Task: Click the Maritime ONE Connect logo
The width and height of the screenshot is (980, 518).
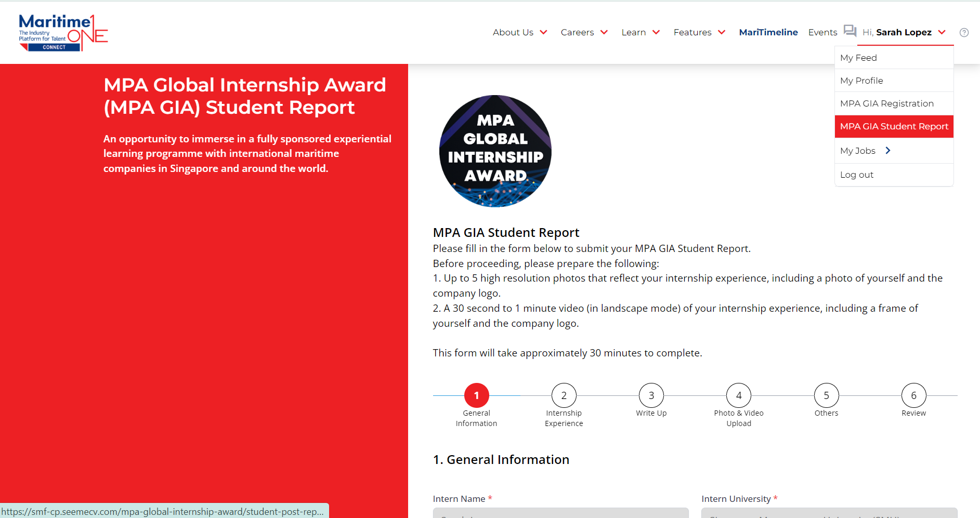Action: (x=63, y=33)
